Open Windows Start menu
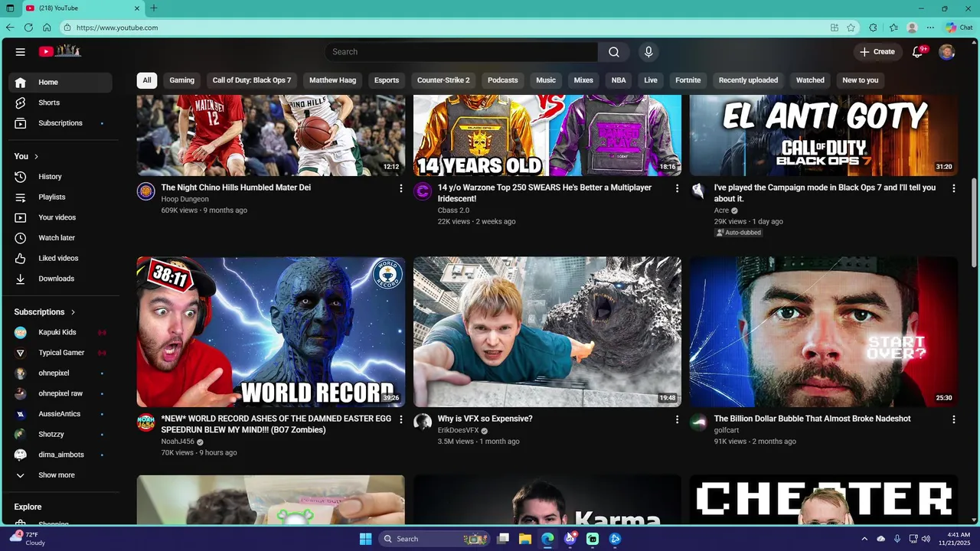The height and width of the screenshot is (551, 980). click(x=365, y=539)
